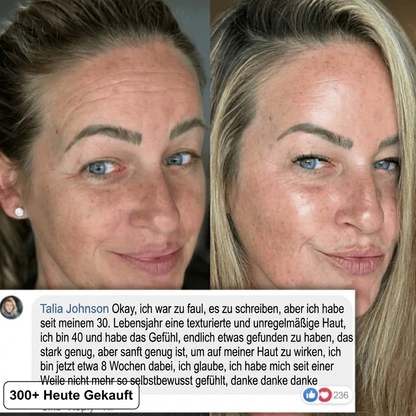Open the right after photo
The width and height of the screenshot is (416, 416).
(x=313, y=145)
